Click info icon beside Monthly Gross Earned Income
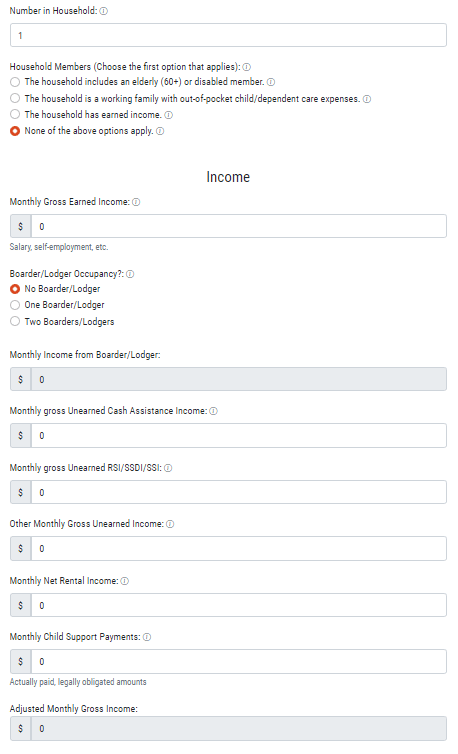The width and height of the screenshot is (458, 754). tap(136, 202)
